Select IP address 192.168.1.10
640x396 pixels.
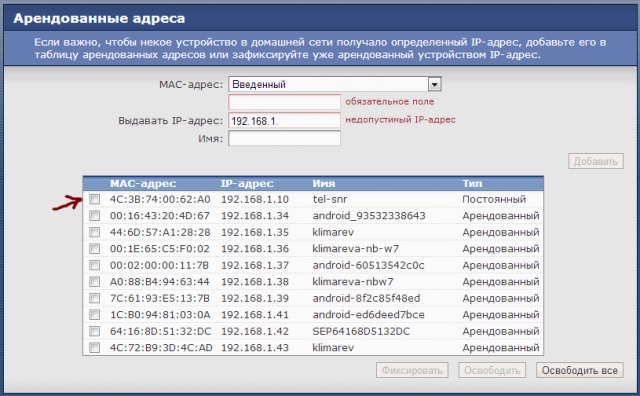[255, 199]
